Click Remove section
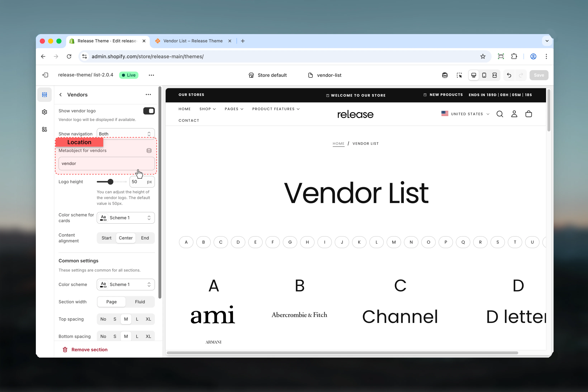The height and width of the screenshot is (392, 588). pos(85,350)
